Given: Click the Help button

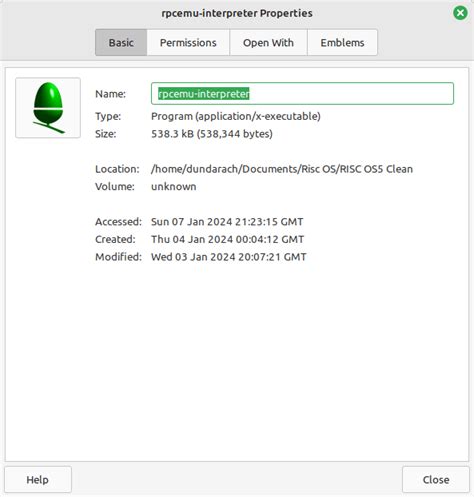Looking at the screenshot, I should coord(38,480).
